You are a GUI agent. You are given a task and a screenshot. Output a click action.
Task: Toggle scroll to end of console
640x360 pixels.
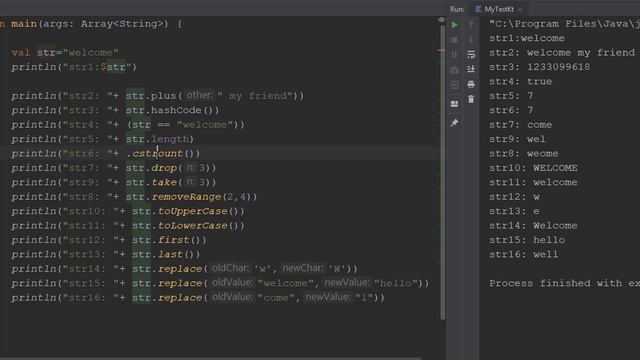471,69
